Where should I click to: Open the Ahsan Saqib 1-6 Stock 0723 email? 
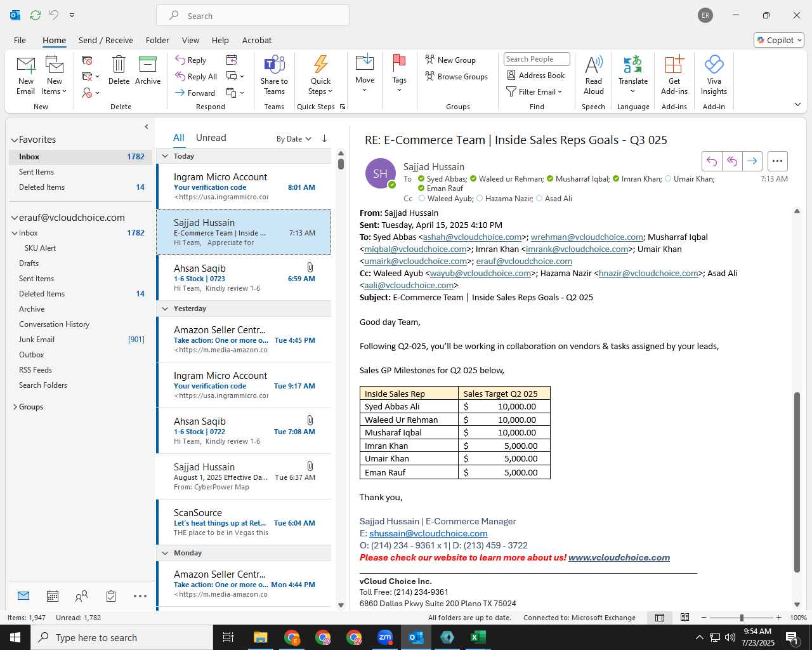pyautogui.click(x=244, y=278)
